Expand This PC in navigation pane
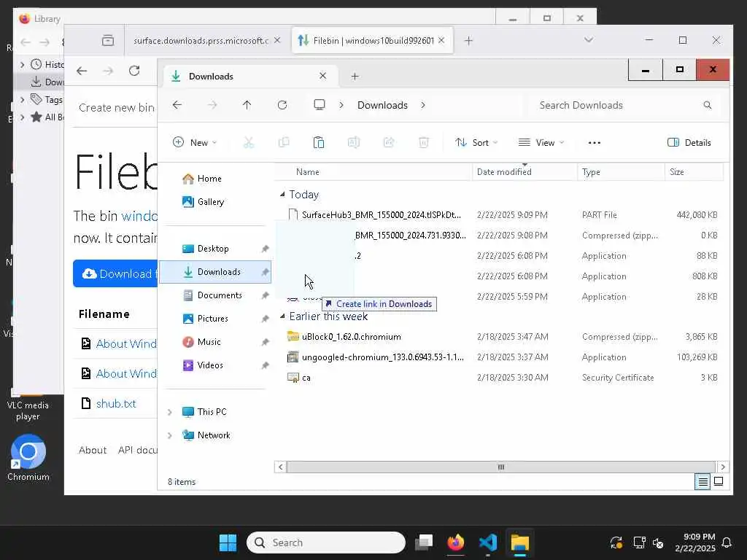 pos(169,412)
